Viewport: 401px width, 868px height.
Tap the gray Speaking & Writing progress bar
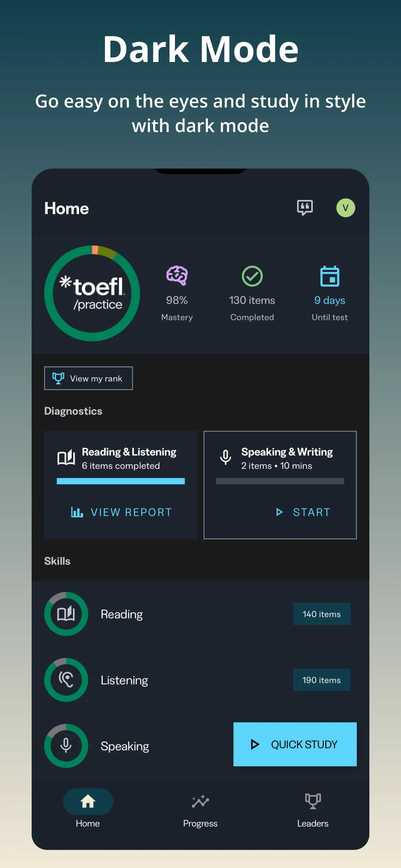pos(280,481)
